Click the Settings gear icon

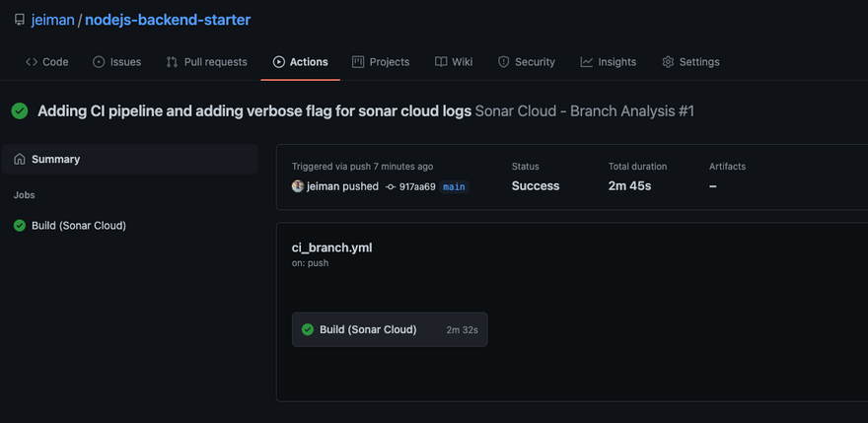(x=668, y=62)
